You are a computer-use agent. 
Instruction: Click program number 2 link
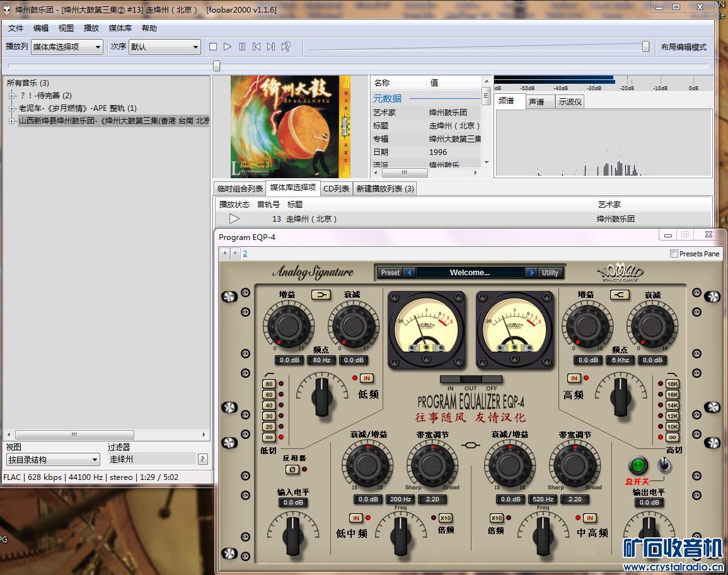coord(245,253)
